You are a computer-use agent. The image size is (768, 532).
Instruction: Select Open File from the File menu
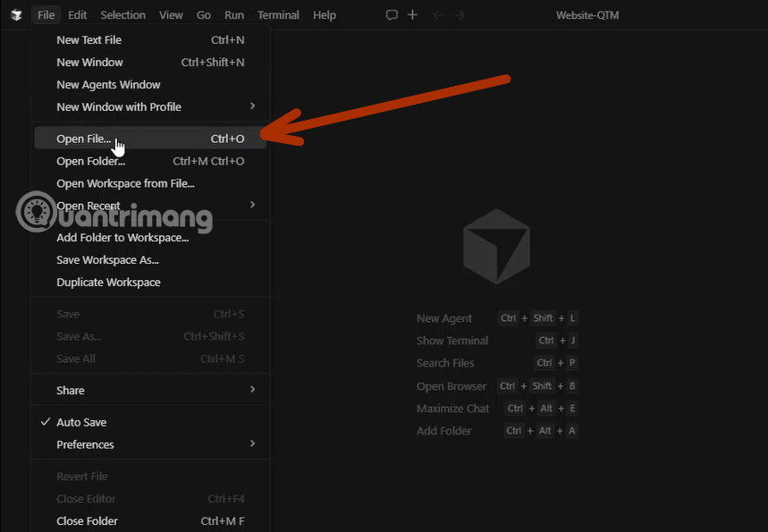(x=82, y=139)
